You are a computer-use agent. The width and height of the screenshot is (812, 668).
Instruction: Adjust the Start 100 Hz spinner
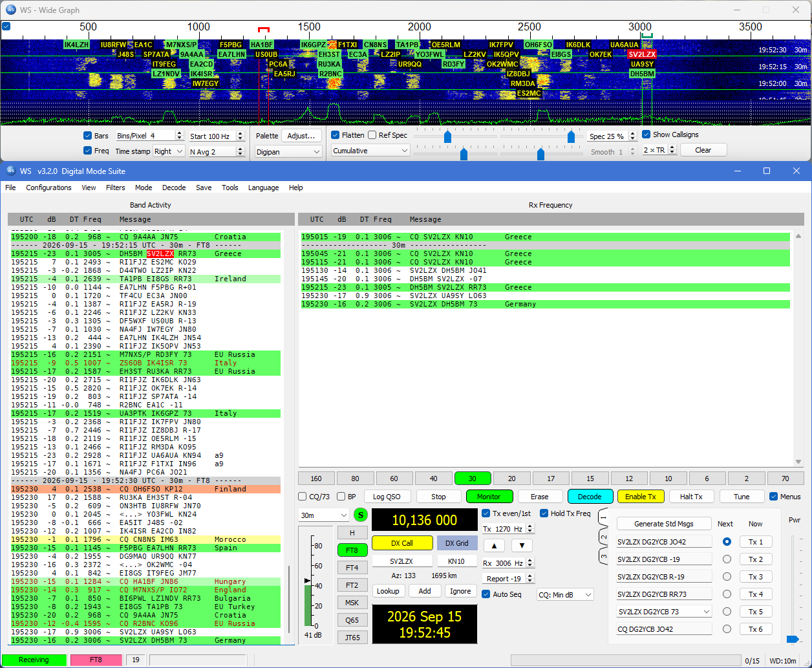click(217, 136)
